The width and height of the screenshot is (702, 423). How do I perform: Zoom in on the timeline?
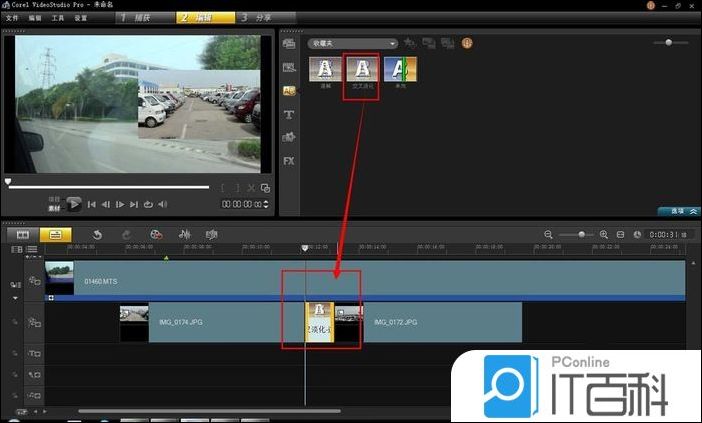pyautogui.click(x=603, y=234)
